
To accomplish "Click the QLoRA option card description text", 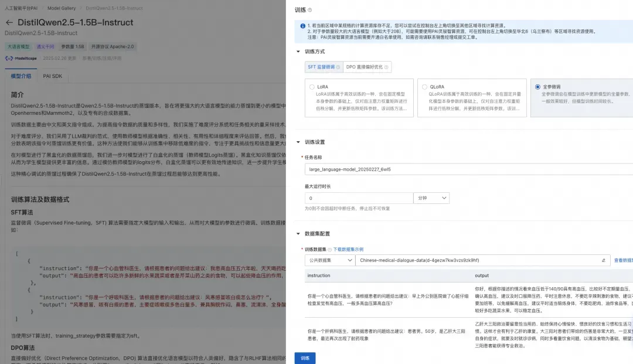I will (474, 101).
